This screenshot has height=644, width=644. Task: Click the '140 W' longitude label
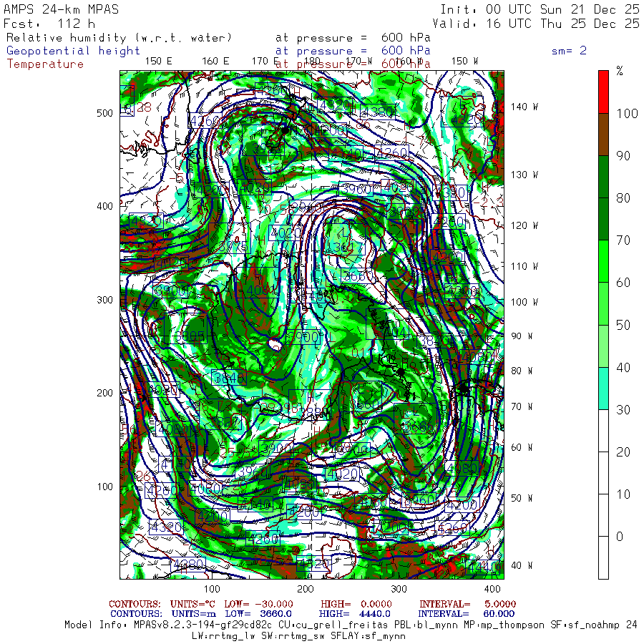pos(525,107)
